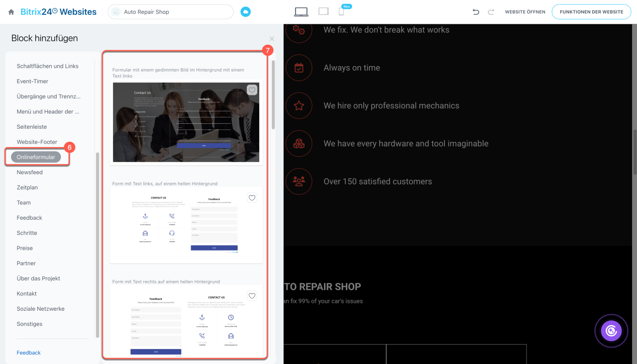
Task: Select the Event-Timer category
Action: pyautogui.click(x=33, y=81)
